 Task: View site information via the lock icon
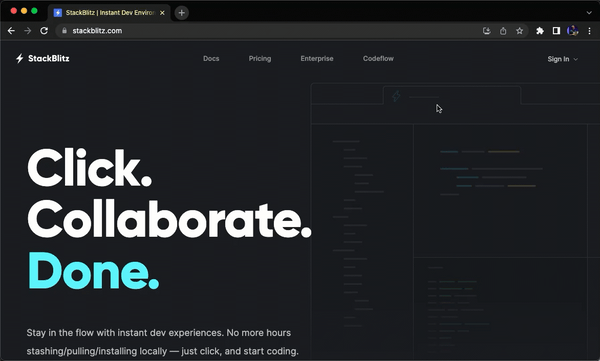coord(64,31)
